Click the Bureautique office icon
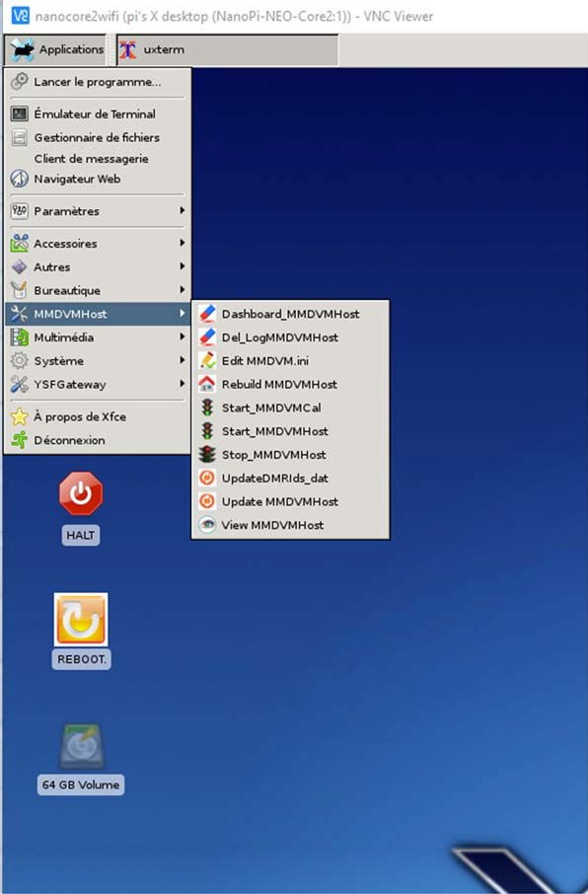Viewport: 588px width, 894px height. [20, 290]
